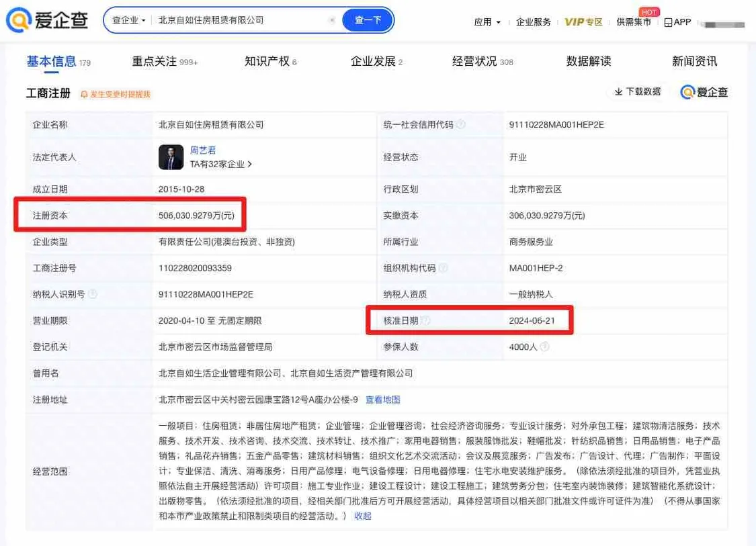Image resolution: width=756 pixels, height=546 pixels.
Task: Open the 查企业 search type dropdown
Action: [x=128, y=20]
